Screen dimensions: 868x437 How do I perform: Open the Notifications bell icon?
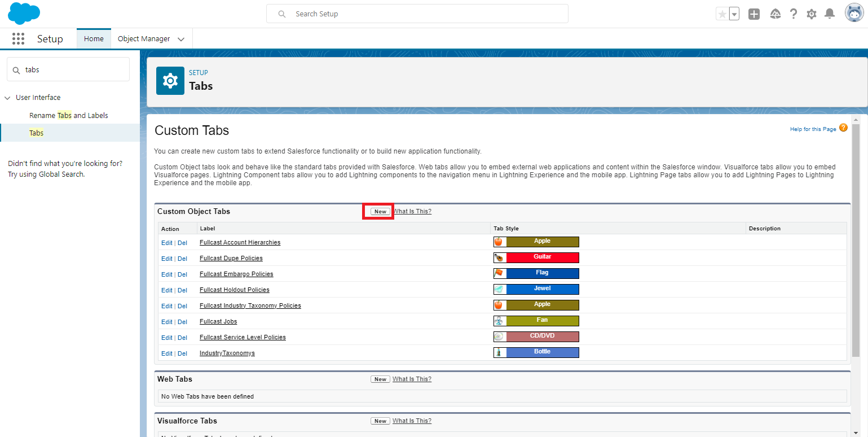(x=830, y=14)
